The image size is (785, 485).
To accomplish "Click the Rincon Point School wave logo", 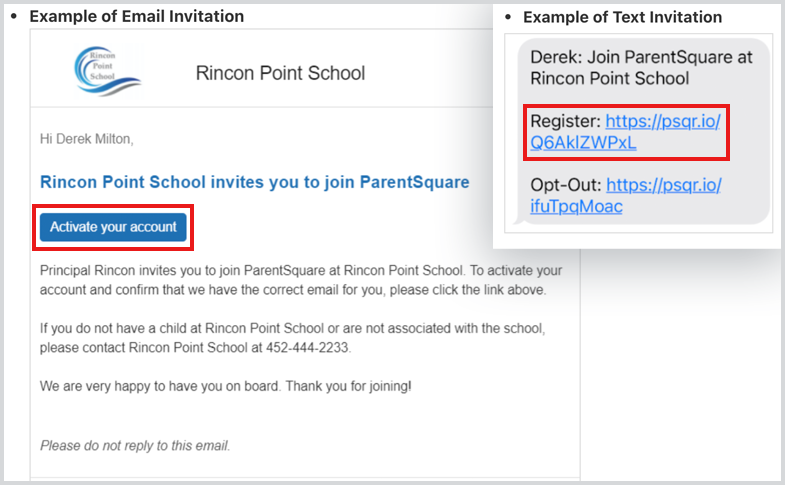I will click(x=108, y=71).
